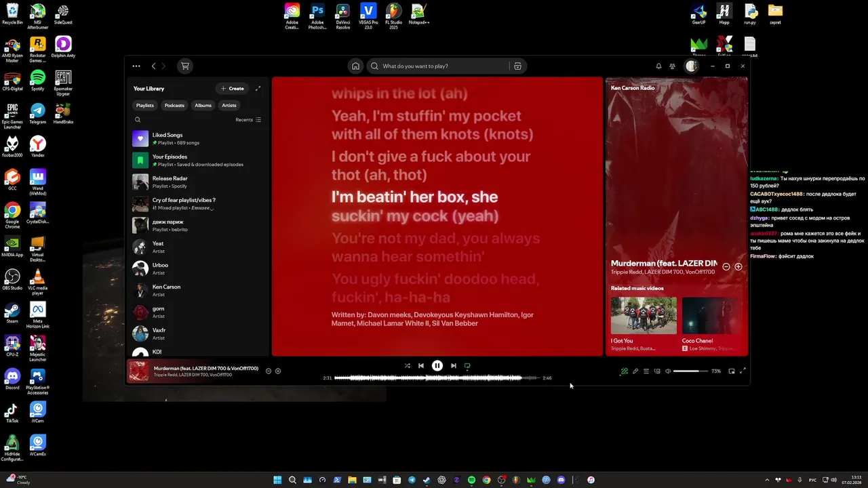
Task: Add song to playlist in bottom bar
Action: coord(278,371)
